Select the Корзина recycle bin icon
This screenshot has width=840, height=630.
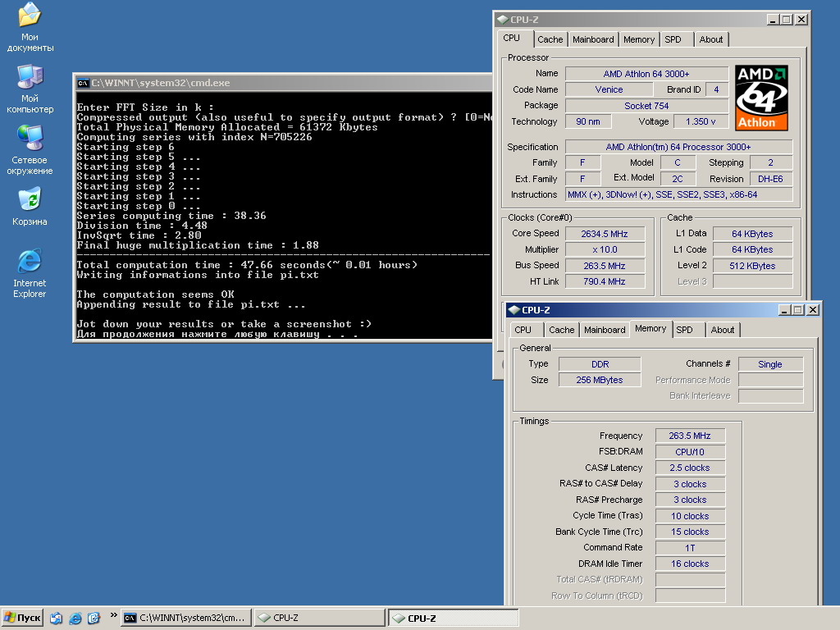(x=30, y=206)
